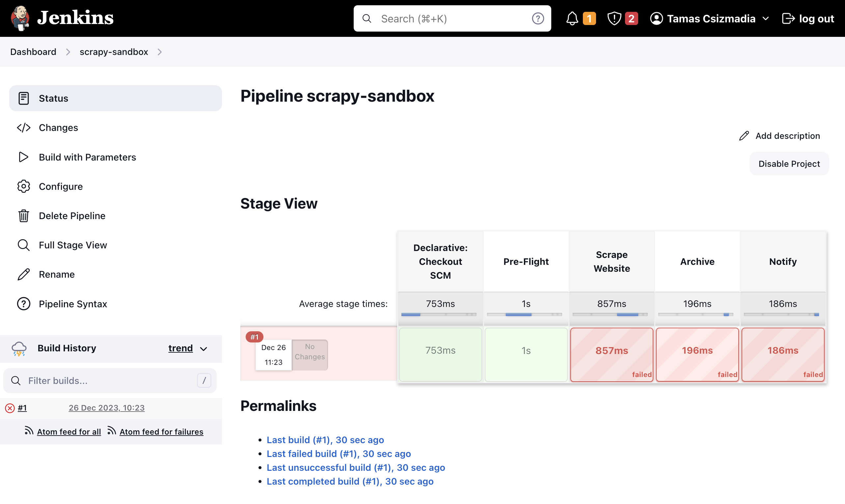This screenshot has width=845, height=504.
Task: Open the search help icon
Action: tap(537, 19)
